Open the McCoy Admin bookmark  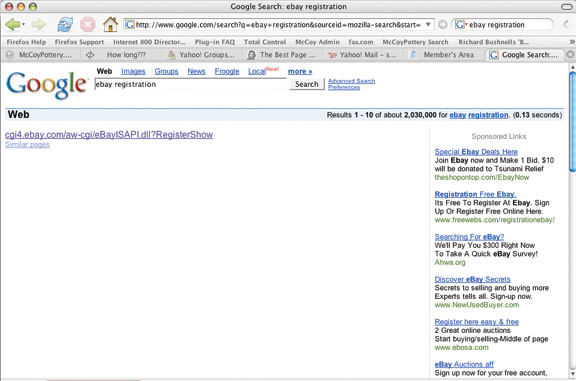pyautogui.click(x=317, y=42)
